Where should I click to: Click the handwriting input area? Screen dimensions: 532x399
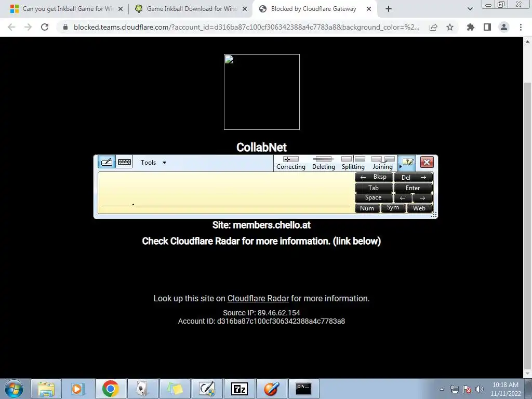(225, 193)
